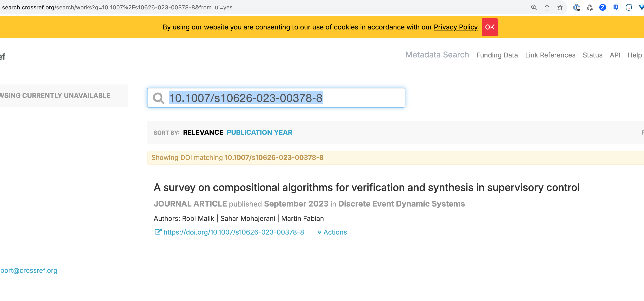
Task: Expand the Actions dropdown for the article
Action: point(332,232)
